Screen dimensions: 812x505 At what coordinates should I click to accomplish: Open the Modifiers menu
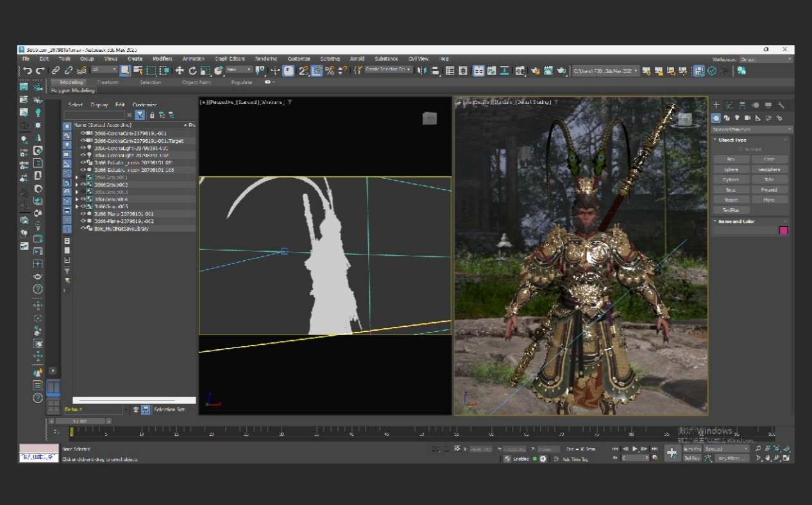tap(162, 59)
